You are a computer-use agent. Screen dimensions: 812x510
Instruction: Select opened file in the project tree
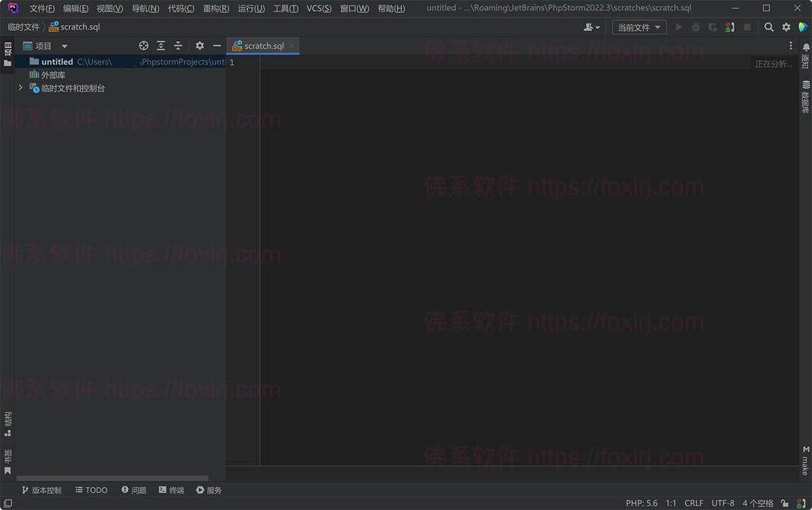point(143,45)
